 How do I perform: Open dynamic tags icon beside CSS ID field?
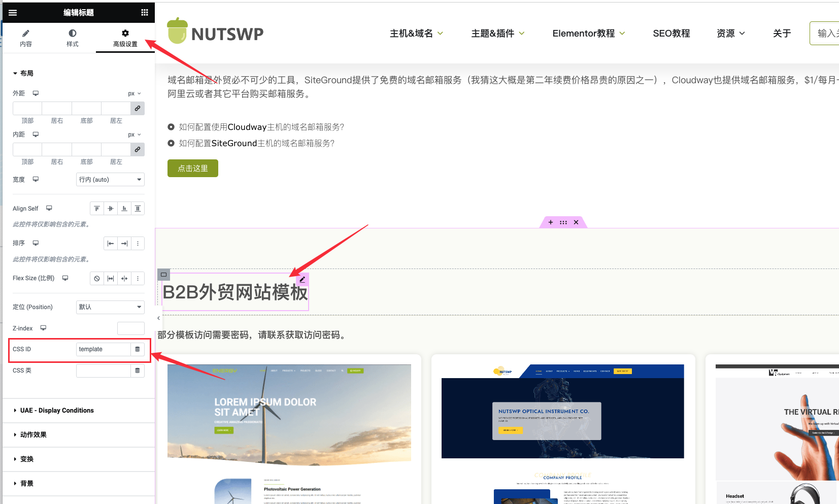(x=137, y=349)
